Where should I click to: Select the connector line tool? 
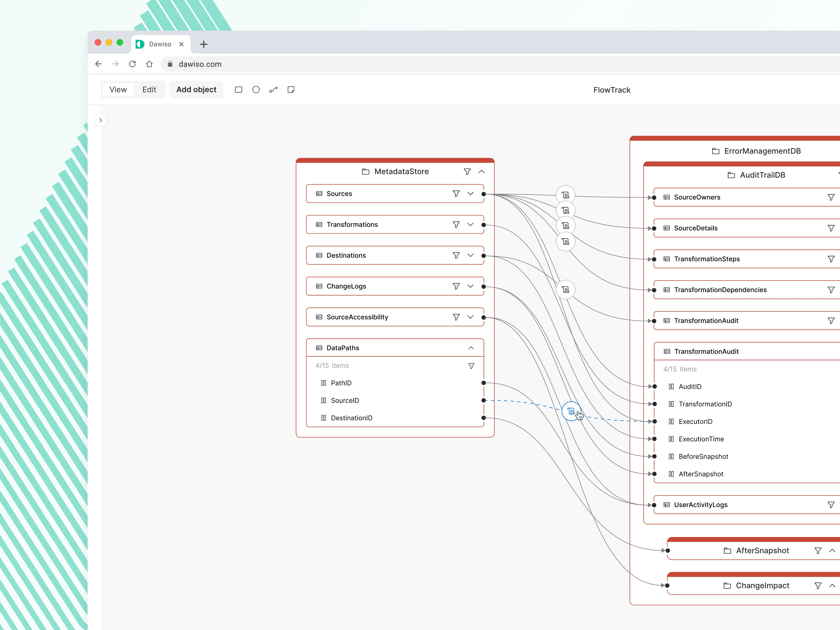pos(273,90)
